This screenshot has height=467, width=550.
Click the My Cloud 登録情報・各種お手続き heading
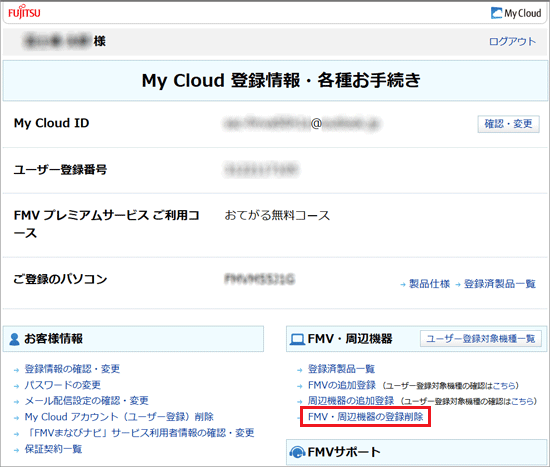(281, 80)
